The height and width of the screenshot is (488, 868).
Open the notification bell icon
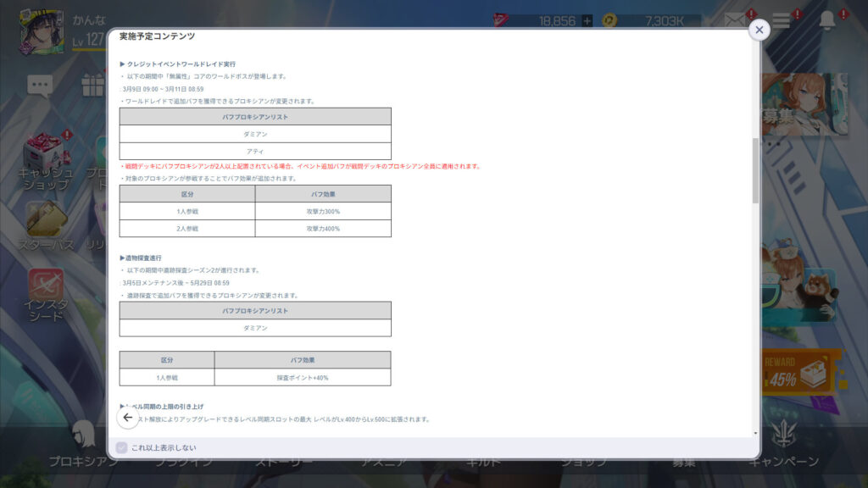point(827,21)
